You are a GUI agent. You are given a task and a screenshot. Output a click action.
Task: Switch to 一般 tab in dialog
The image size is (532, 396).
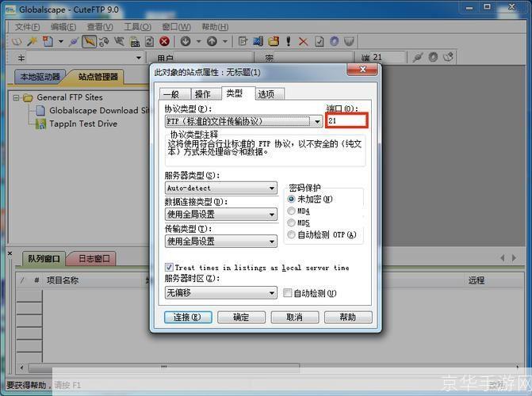174,94
